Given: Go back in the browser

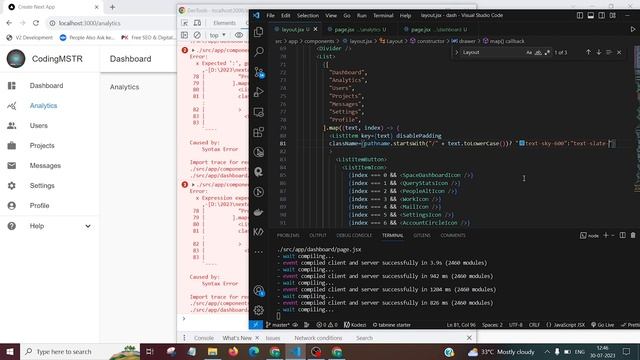Looking at the screenshot, I should pyautogui.click(x=9, y=23).
